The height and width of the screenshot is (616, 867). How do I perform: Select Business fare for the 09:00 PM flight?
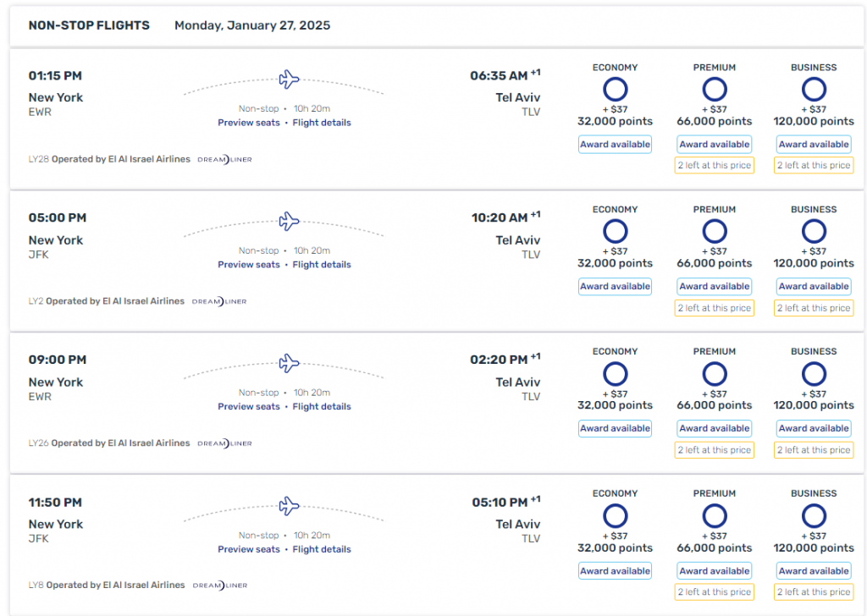tap(814, 373)
